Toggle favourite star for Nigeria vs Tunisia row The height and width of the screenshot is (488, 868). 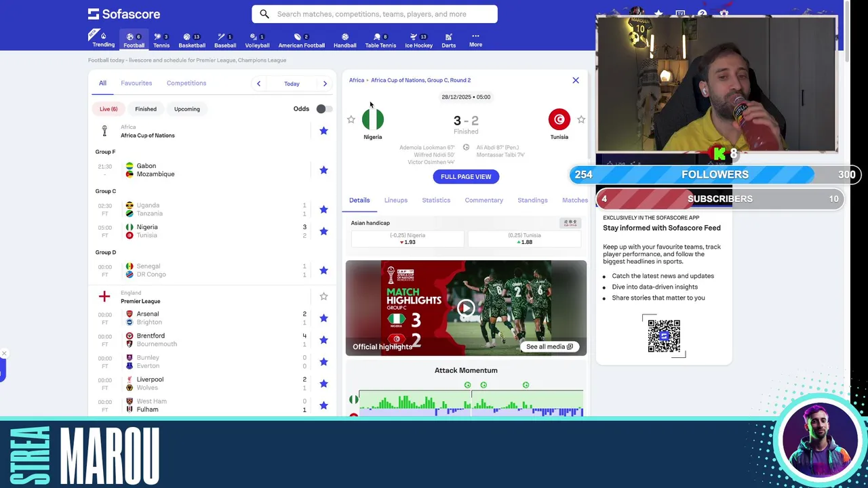tap(323, 231)
